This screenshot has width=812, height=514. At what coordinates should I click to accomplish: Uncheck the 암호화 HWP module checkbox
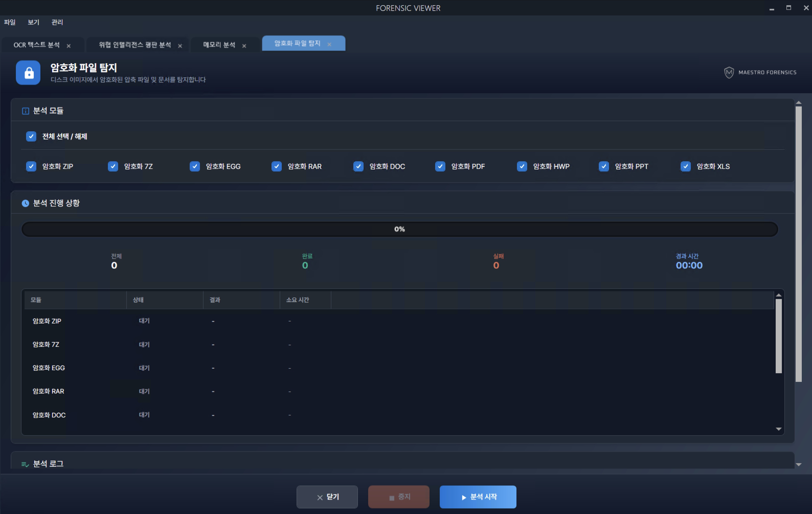(x=522, y=166)
